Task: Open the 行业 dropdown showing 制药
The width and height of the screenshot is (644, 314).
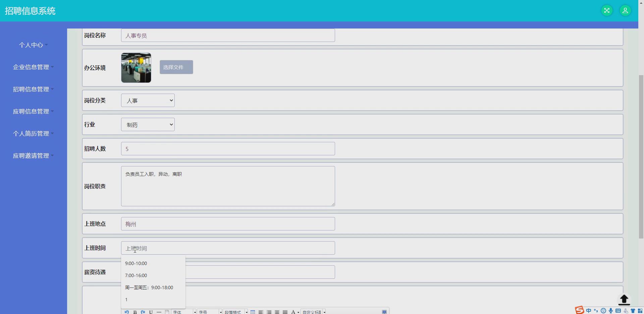Action: pos(148,124)
